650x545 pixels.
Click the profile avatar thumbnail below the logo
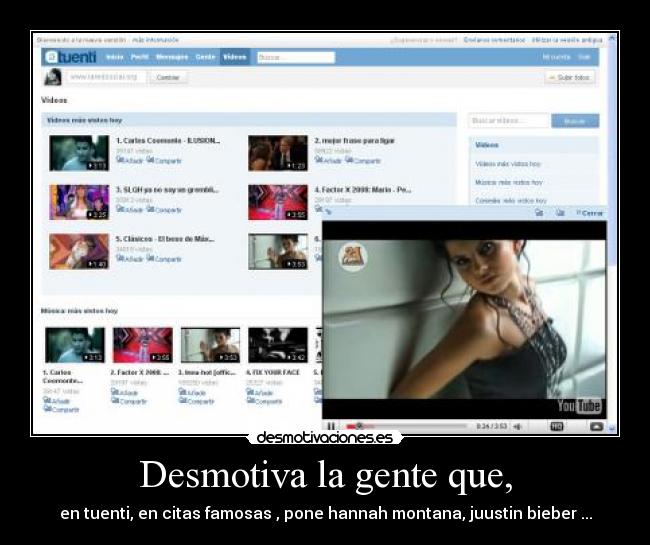click(x=53, y=77)
